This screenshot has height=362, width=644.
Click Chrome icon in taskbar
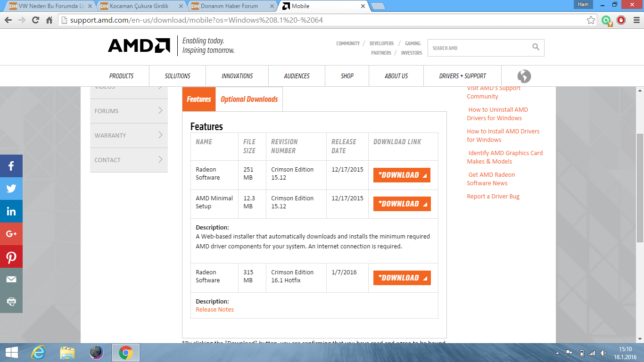(x=125, y=353)
